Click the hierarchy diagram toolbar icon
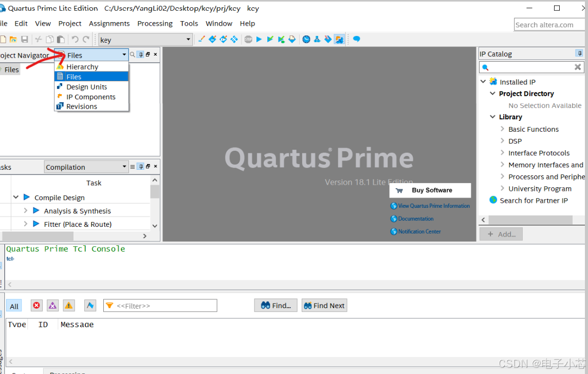Viewport: 588px width, 374px height. [317, 39]
